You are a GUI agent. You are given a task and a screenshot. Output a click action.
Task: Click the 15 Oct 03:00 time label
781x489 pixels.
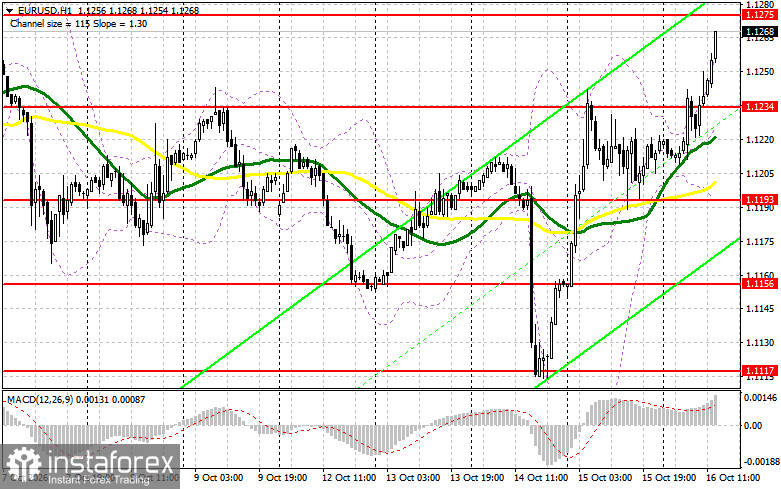coord(605,478)
